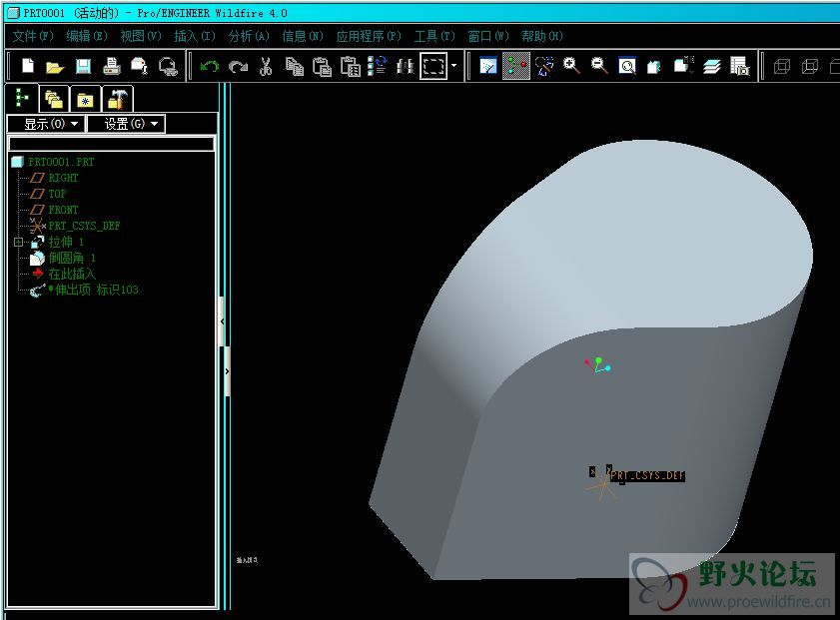This screenshot has width=840, height=620.
Task: Redo the last undone action
Action: point(238,66)
